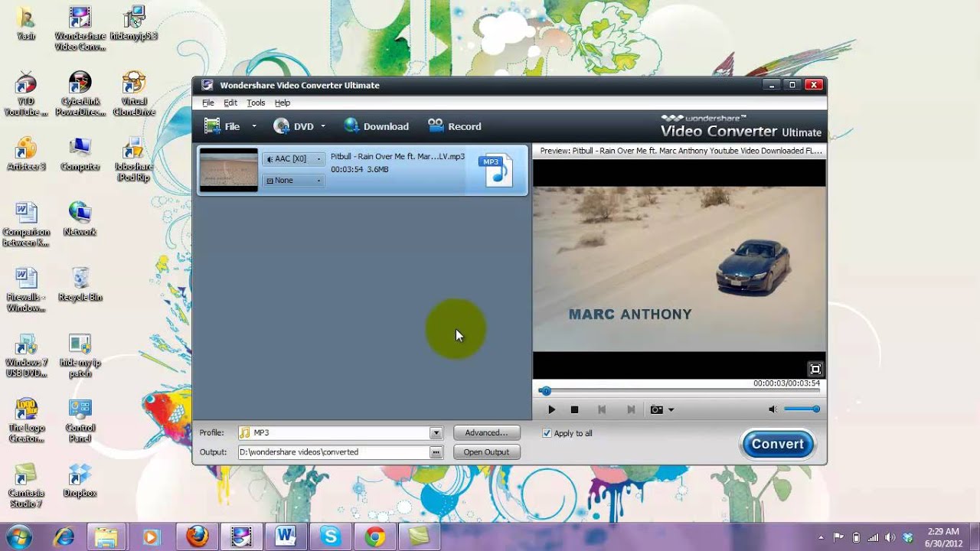Viewport: 980px width, 551px height.
Task: Click the DVD toolbar button
Action: pyautogui.click(x=294, y=126)
